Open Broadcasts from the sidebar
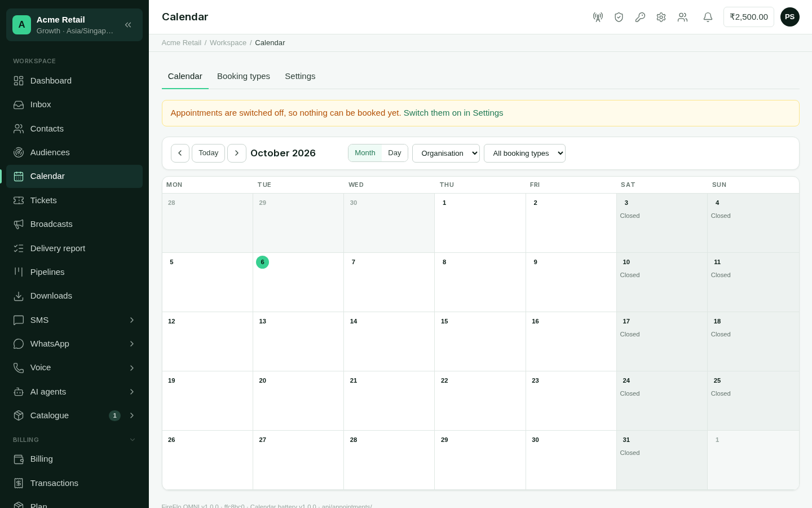This screenshot has width=812, height=508. click(x=74, y=224)
